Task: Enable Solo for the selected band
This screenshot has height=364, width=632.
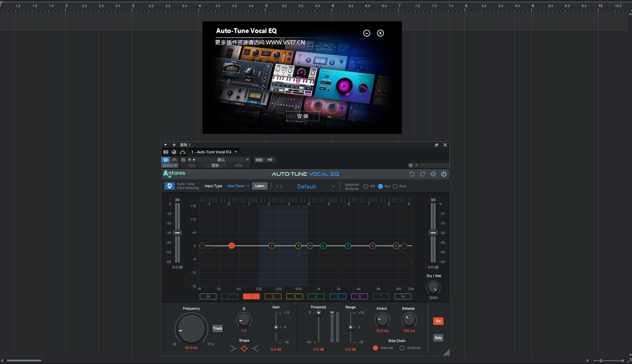Action: tap(438, 338)
